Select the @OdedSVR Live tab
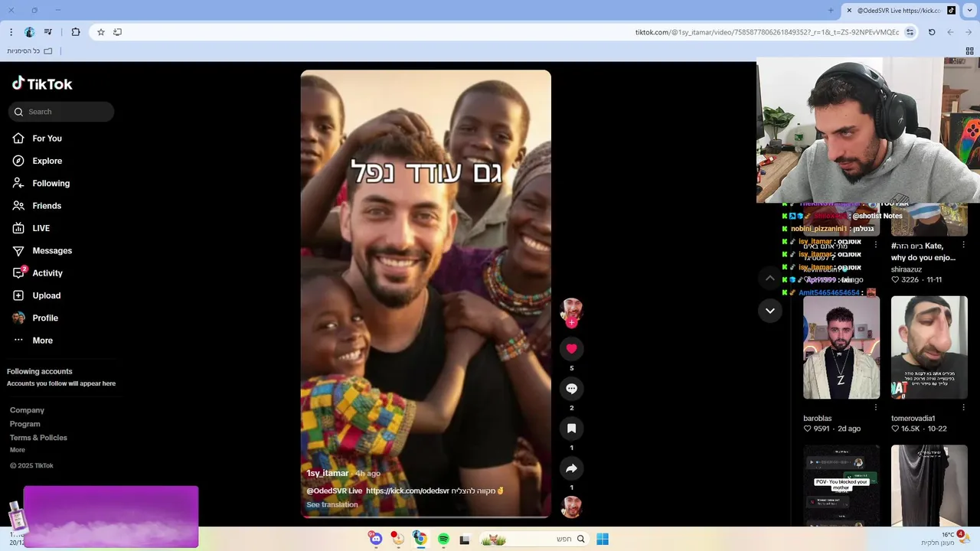The image size is (980, 551). 900,10
